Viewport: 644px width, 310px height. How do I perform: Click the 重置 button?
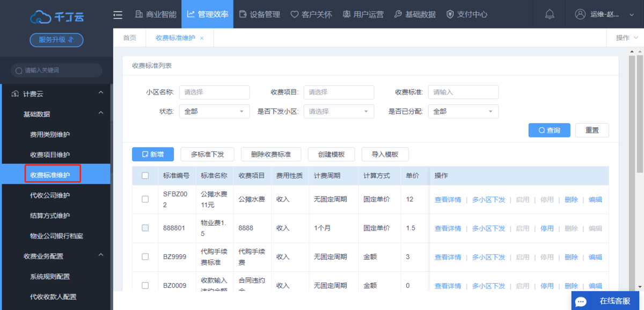592,131
